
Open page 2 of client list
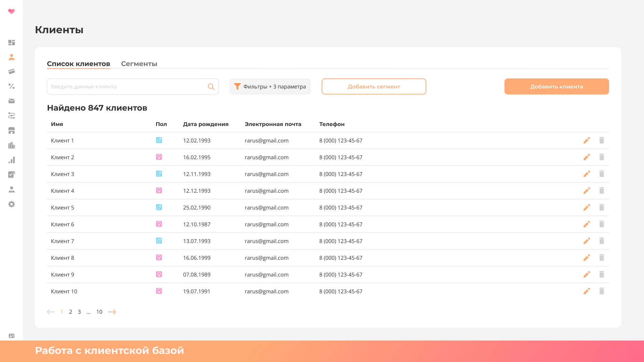coord(70,312)
